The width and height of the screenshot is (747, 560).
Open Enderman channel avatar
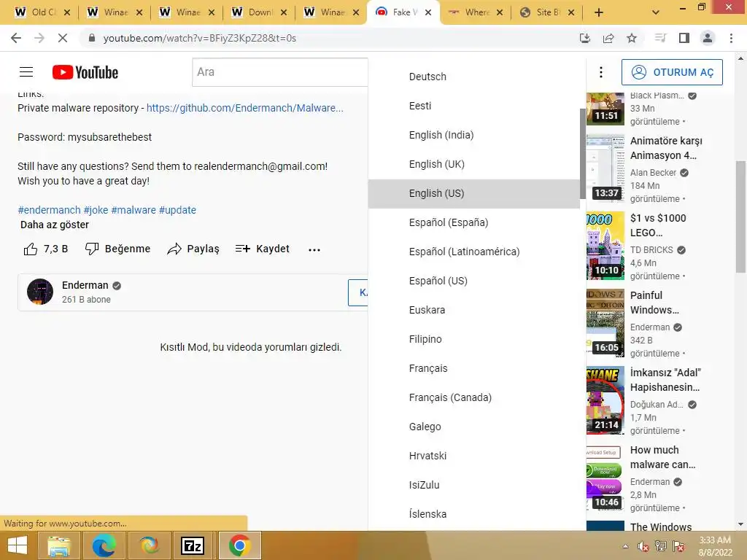(x=40, y=292)
